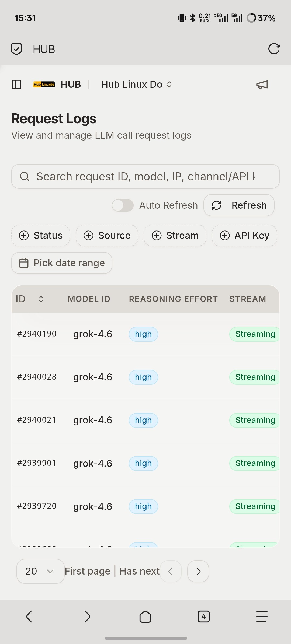Image resolution: width=291 pixels, height=644 pixels.
Task: Sort table by ID column arrows
Action: [x=41, y=299]
